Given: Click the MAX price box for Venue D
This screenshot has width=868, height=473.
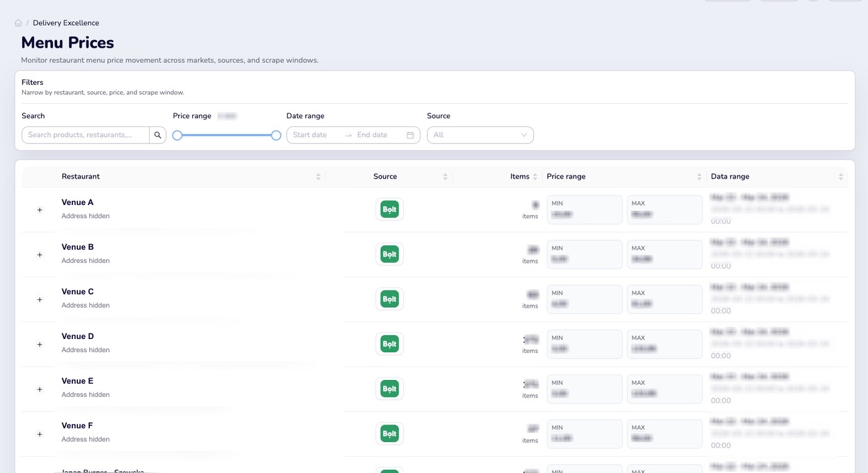Looking at the screenshot, I should tap(665, 344).
